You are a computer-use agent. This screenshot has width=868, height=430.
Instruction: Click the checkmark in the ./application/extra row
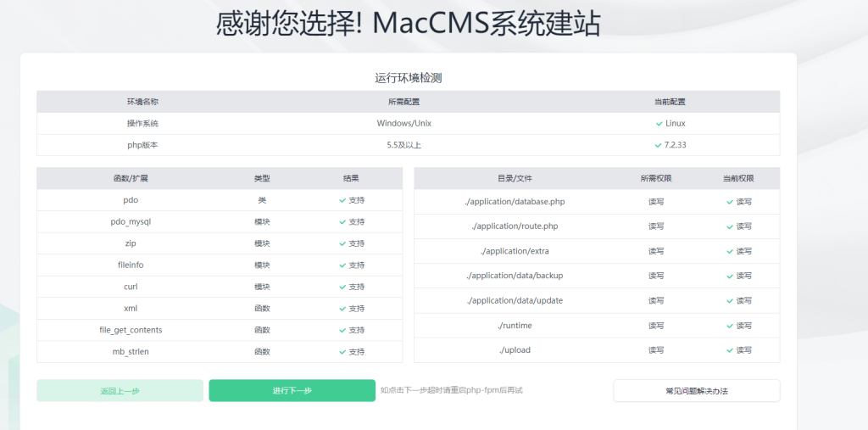click(730, 252)
